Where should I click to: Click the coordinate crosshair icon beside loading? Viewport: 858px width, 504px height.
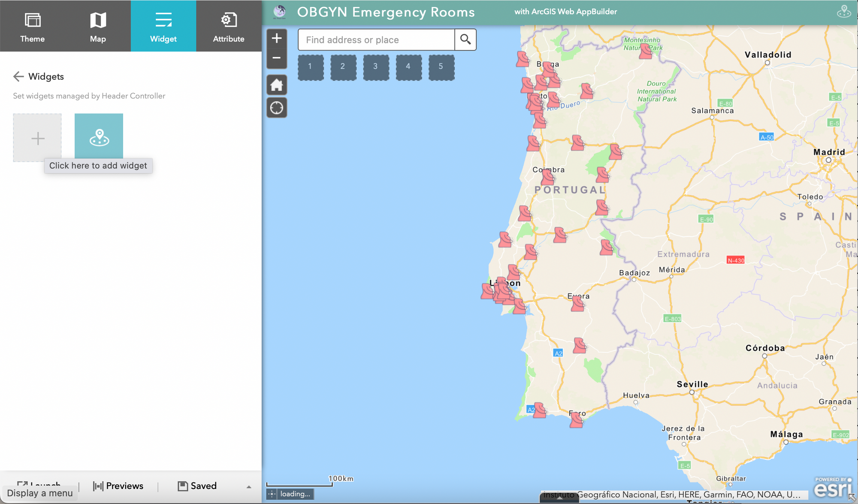click(x=272, y=494)
